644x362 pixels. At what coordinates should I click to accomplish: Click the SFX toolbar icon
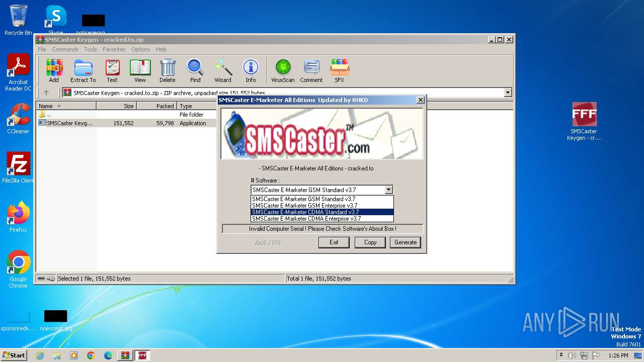coord(340,70)
